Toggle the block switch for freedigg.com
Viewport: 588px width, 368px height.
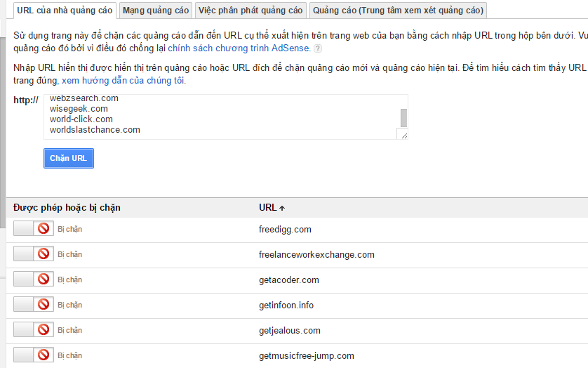pos(34,228)
